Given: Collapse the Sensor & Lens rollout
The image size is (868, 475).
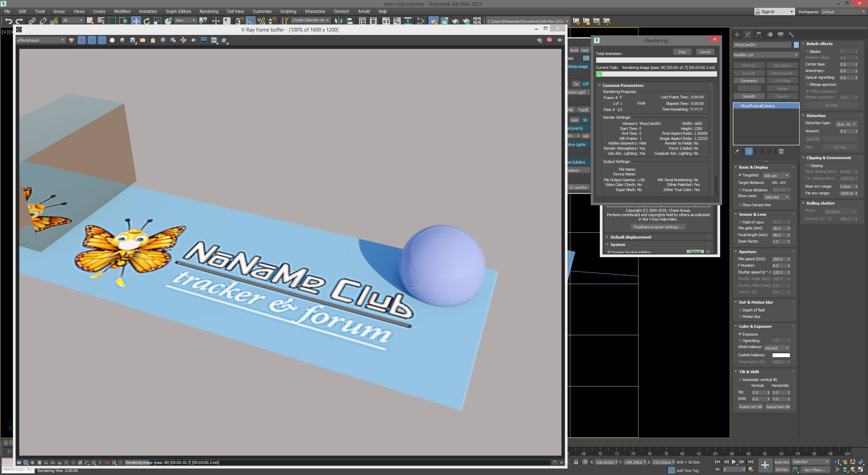Looking at the screenshot, I should point(752,214).
